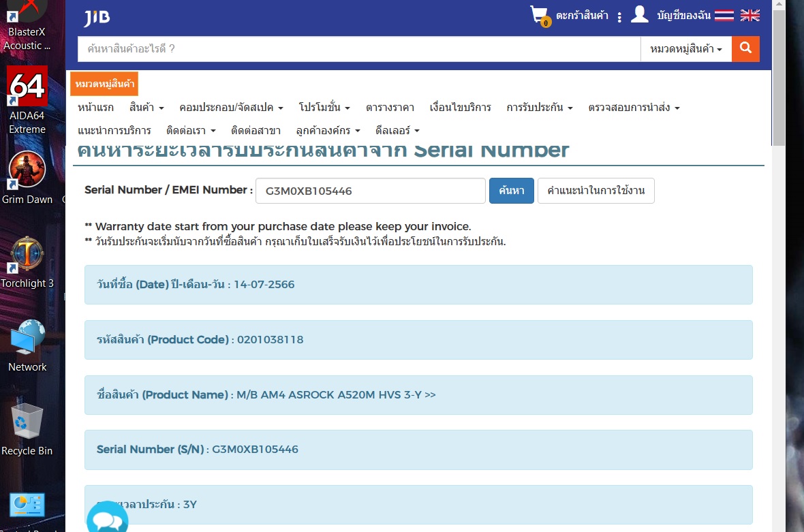
Task: Click the three-dot menu beside cart
Action: pyautogui.click(x=619, y=18)
